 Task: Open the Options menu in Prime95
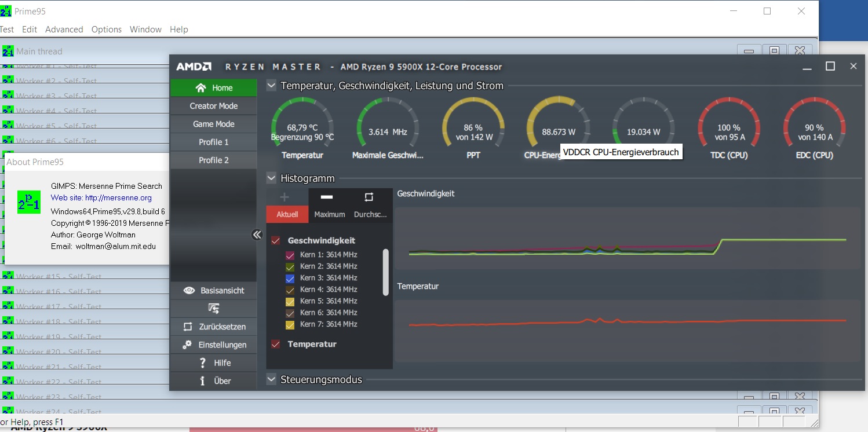click(x=107, y=30)
